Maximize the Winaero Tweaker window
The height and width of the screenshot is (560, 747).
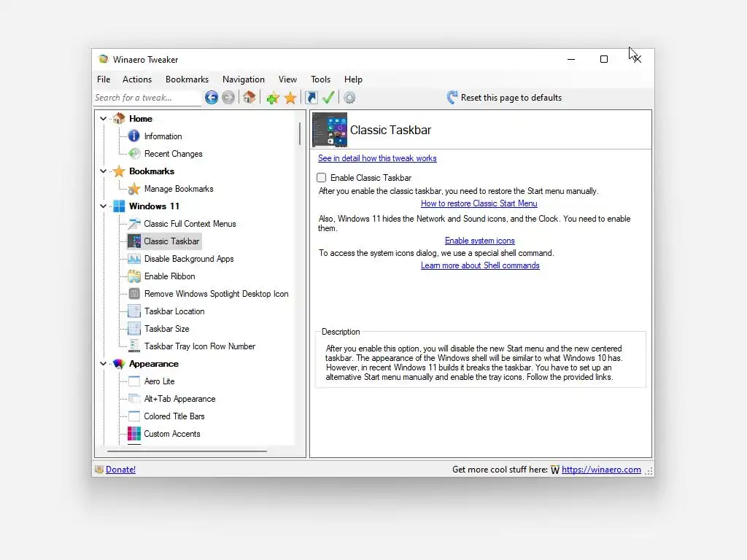(x=603, y=59)
